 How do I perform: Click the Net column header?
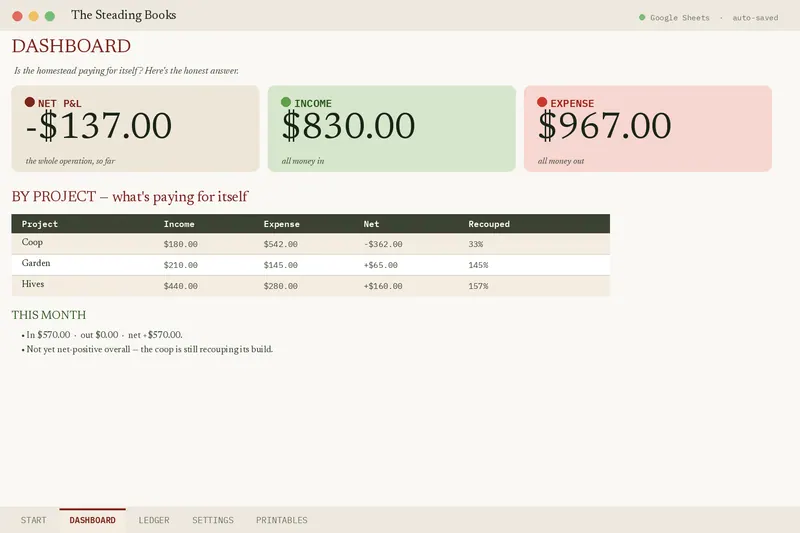pyautogui.click(x=371, y=224)
